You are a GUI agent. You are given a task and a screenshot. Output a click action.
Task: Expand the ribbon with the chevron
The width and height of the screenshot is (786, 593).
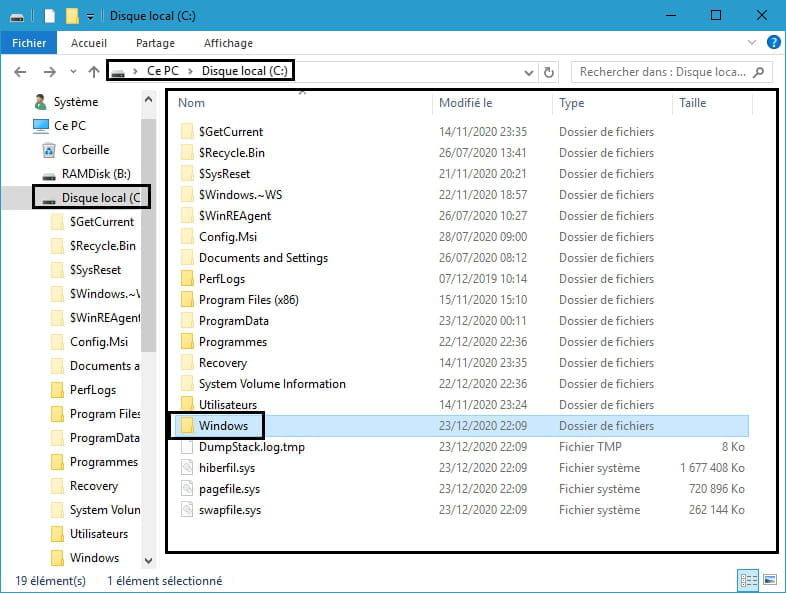tap(752, 43)
